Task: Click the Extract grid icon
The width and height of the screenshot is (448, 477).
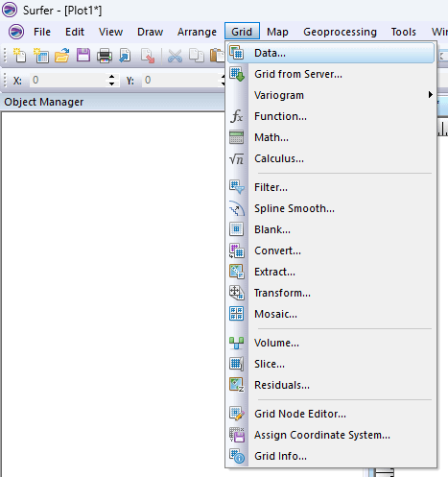Action: [237, 272]
